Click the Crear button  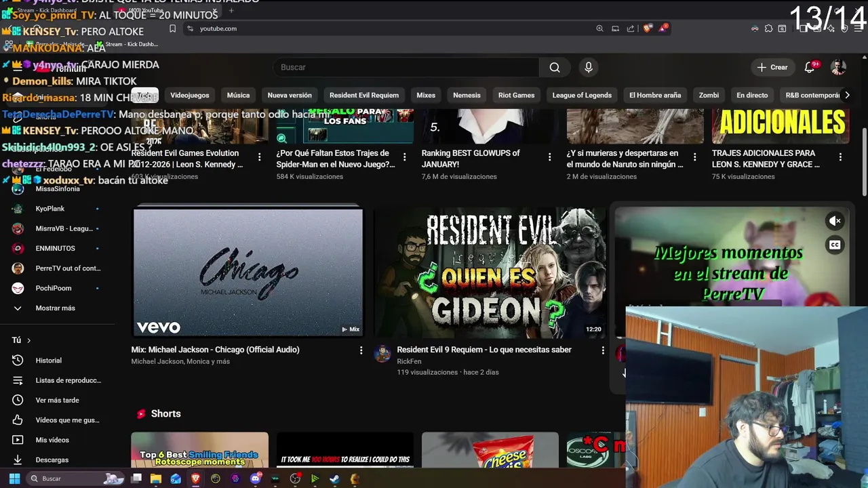(772, 67)
